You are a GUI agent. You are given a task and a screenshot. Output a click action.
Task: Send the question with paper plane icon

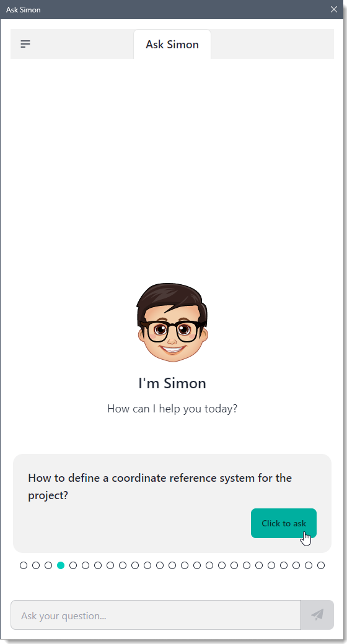pyautogui.click(x=317, y=615)
